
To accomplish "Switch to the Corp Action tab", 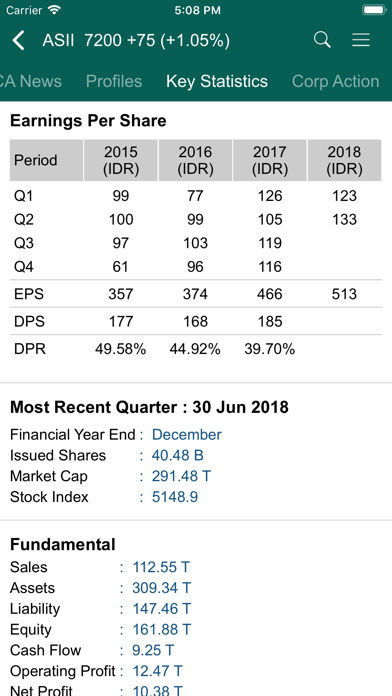I will 336,81.
